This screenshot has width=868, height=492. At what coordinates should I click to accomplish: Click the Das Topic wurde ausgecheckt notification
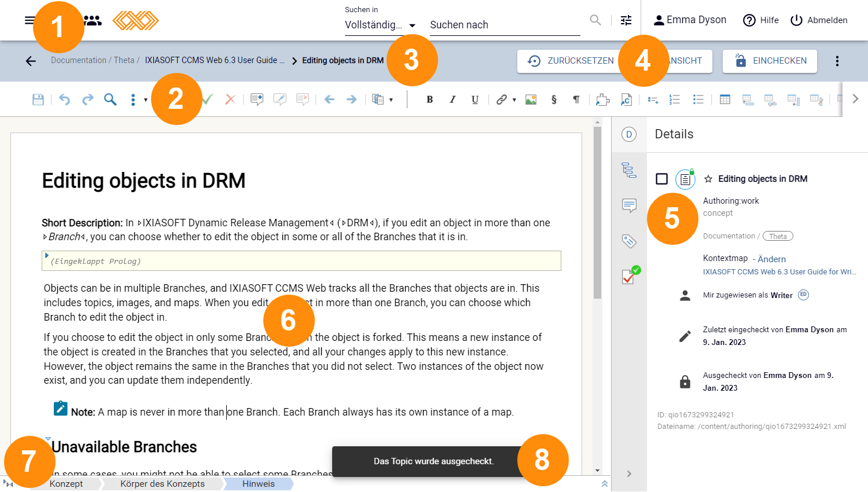433,461
